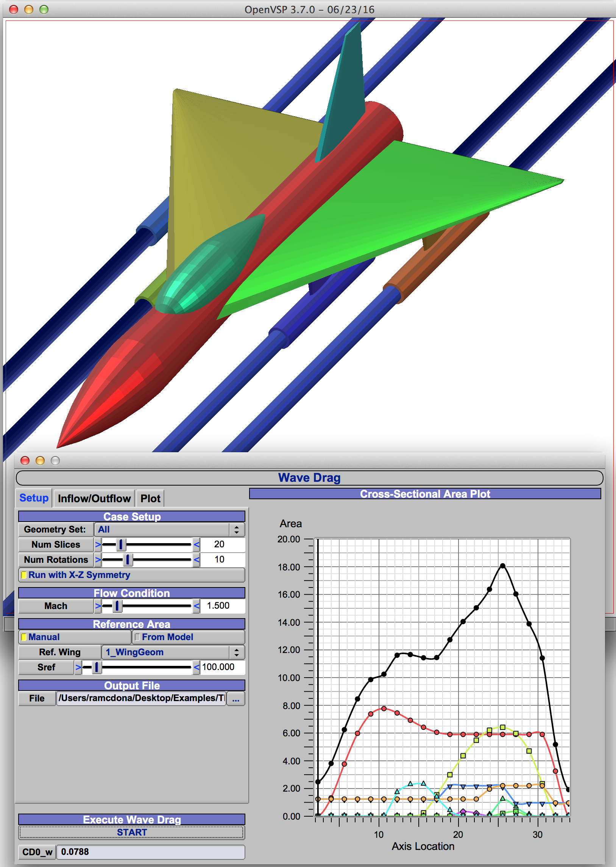Click START to execute wave drag
Screen dimensions: 616x867
132,833
